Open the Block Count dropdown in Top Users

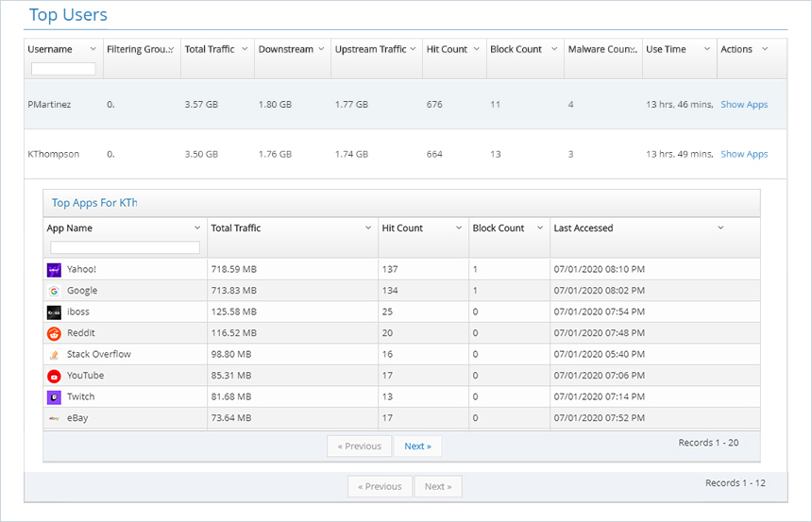click(x=554, y=49)
